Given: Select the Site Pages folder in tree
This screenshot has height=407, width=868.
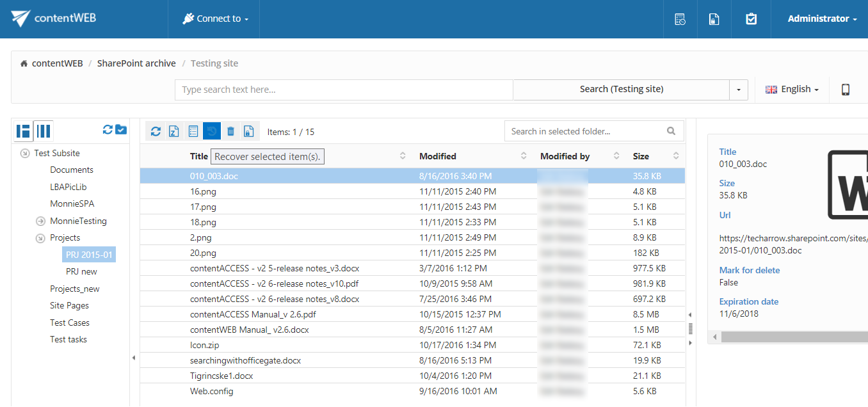Looking at the screenshot, I should click(x=69, y=306).
